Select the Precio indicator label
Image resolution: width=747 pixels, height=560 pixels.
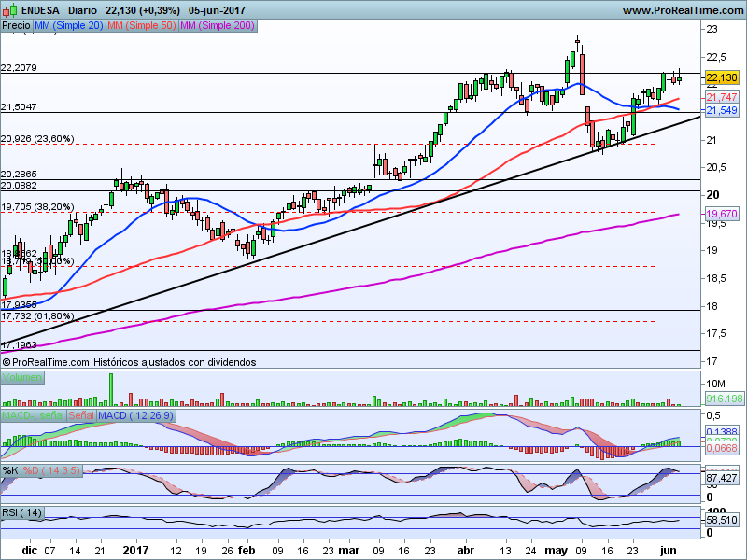pos(16,27)
